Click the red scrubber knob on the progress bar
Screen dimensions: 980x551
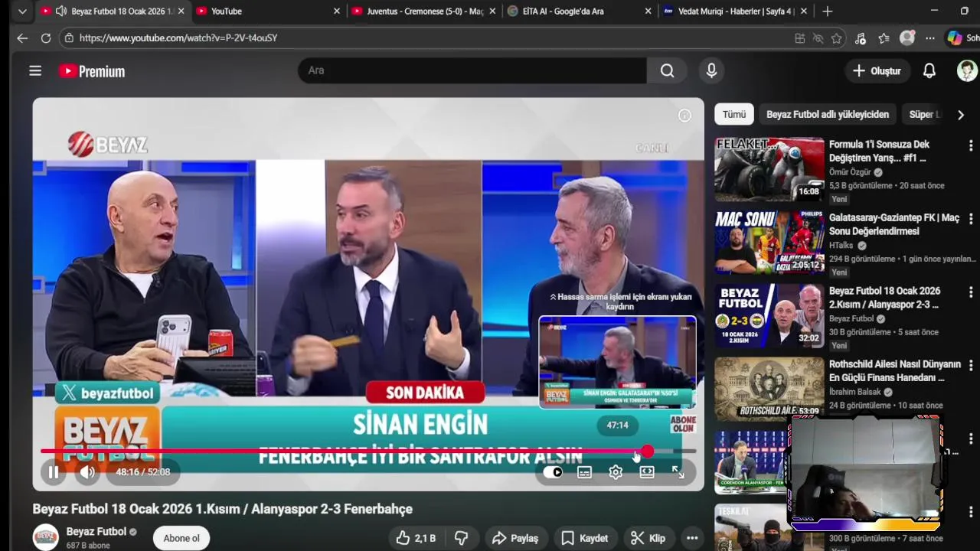tap(648, 452)
